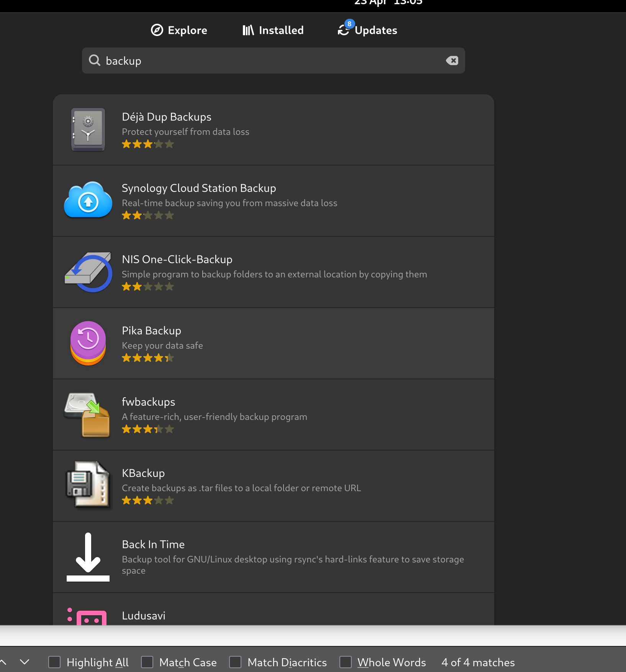Screen dimensions: 626x672
Task: Click the star rating of Pika Backup
Action: click(x=148, y=358)
